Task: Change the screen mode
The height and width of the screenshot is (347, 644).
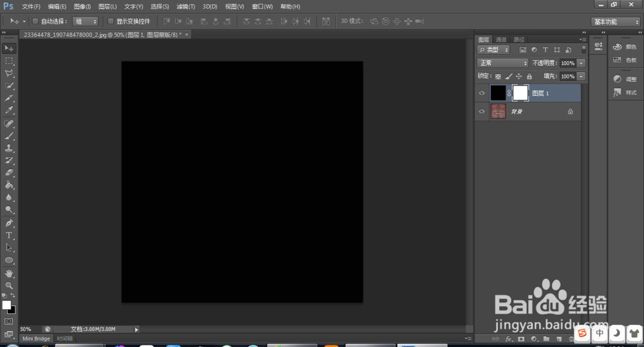Action: point(8,334)
